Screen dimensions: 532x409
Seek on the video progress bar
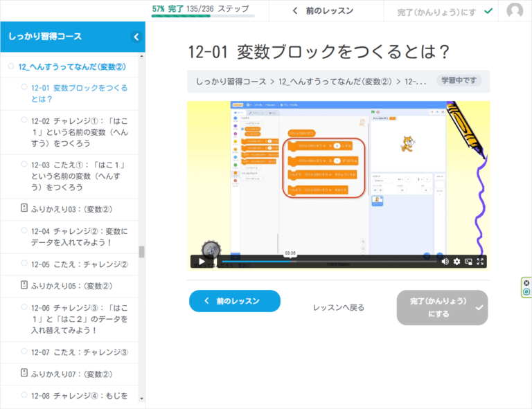coord(326,262)
